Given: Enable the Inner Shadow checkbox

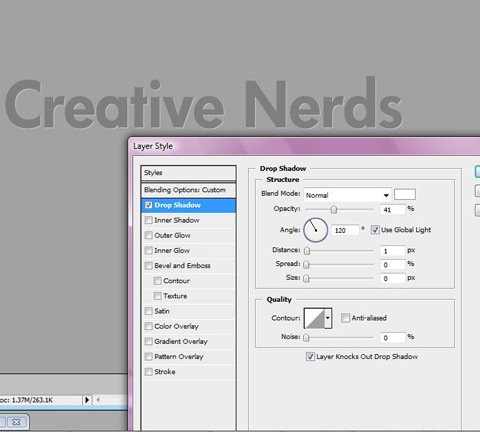Looking at the screenshot, I should click(148, 220).
